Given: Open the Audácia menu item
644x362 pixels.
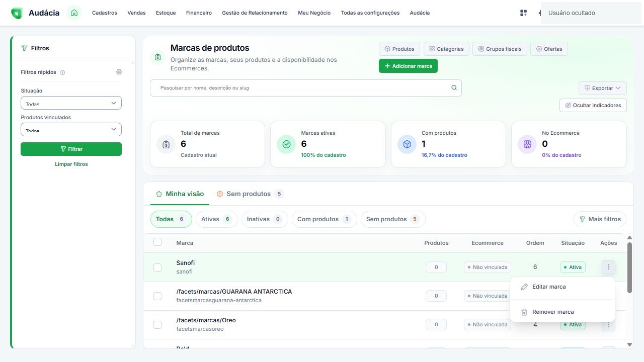Looking at the screenshot, I should 420,13.
